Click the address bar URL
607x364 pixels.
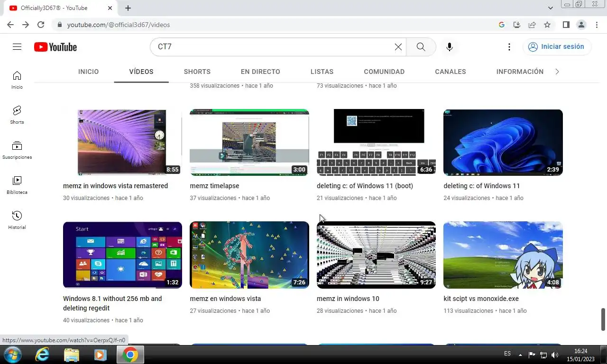click(119, 25)
